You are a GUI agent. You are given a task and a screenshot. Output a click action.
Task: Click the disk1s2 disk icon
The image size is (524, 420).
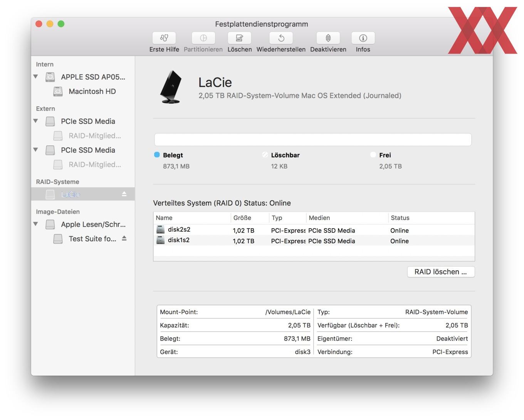[160, 240]
